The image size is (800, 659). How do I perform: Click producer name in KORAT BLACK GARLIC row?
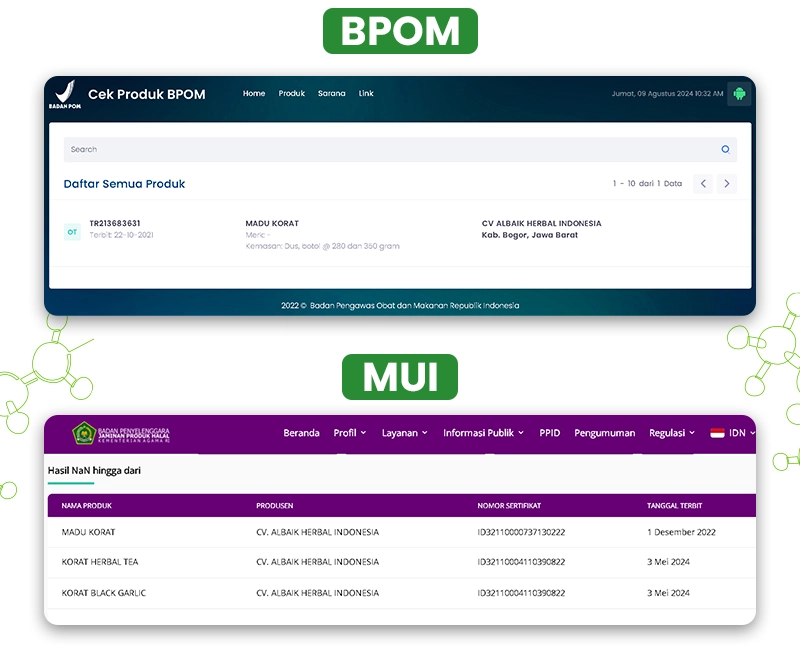[x=317, y=593]
